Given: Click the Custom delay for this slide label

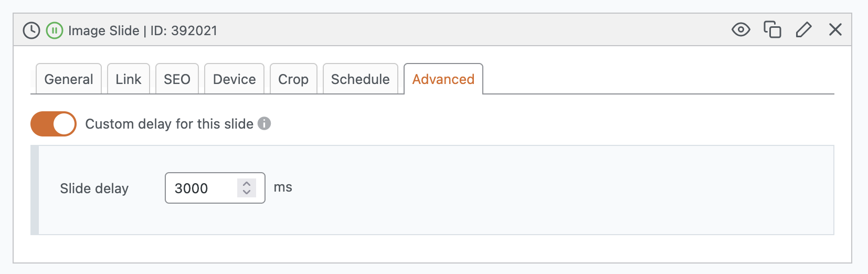Looking at the screenshot, I should (x=169, y=124).
